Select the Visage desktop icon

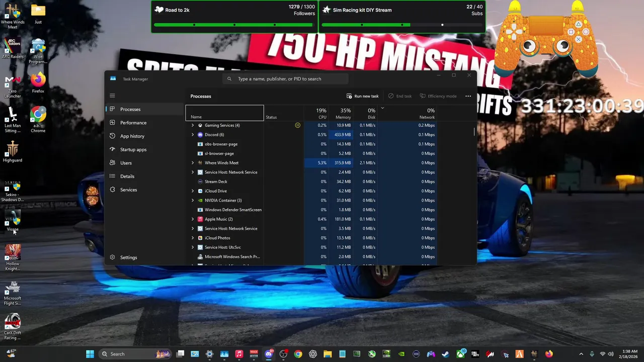point(13,222)
